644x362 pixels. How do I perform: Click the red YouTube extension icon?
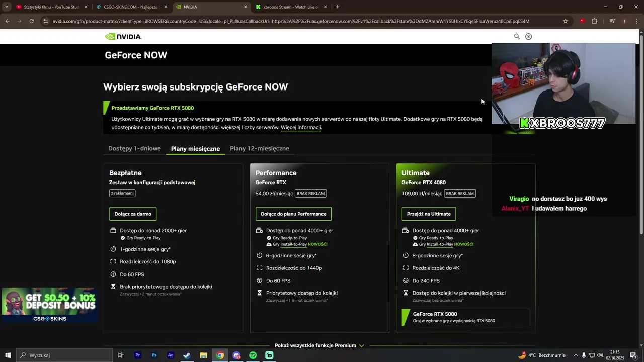click(x=582, y=21)
